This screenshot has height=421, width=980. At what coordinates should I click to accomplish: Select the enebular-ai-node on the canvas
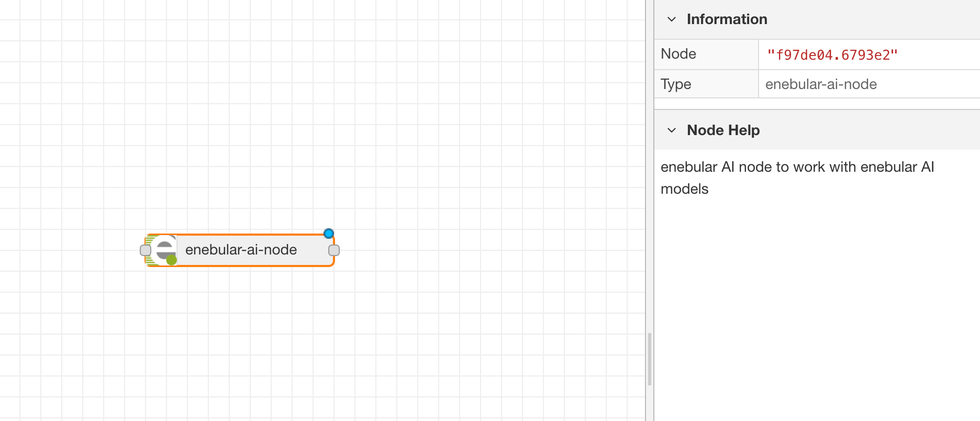pyautogui.click(x=240, y=250)
